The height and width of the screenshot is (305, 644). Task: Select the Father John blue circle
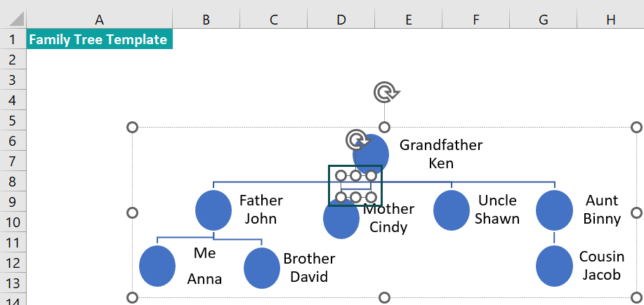point(213,210)
